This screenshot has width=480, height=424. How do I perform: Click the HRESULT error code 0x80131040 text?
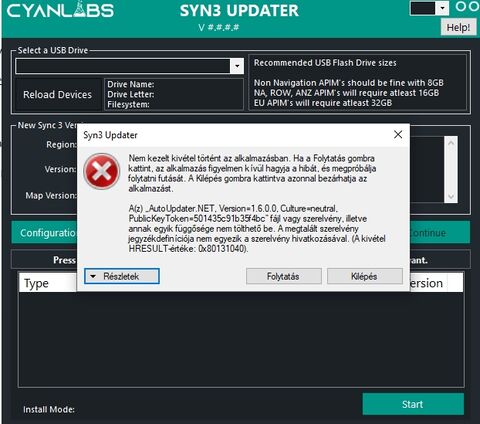tap(222, 249)
